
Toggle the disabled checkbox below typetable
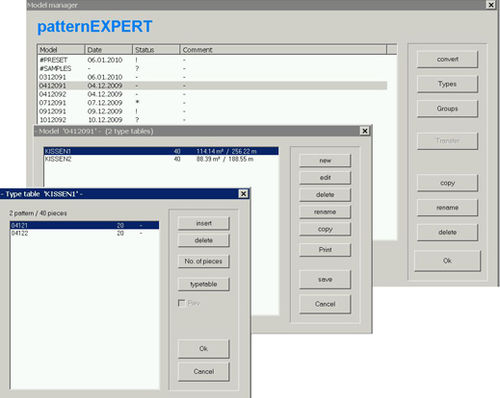tap(182, 303)
